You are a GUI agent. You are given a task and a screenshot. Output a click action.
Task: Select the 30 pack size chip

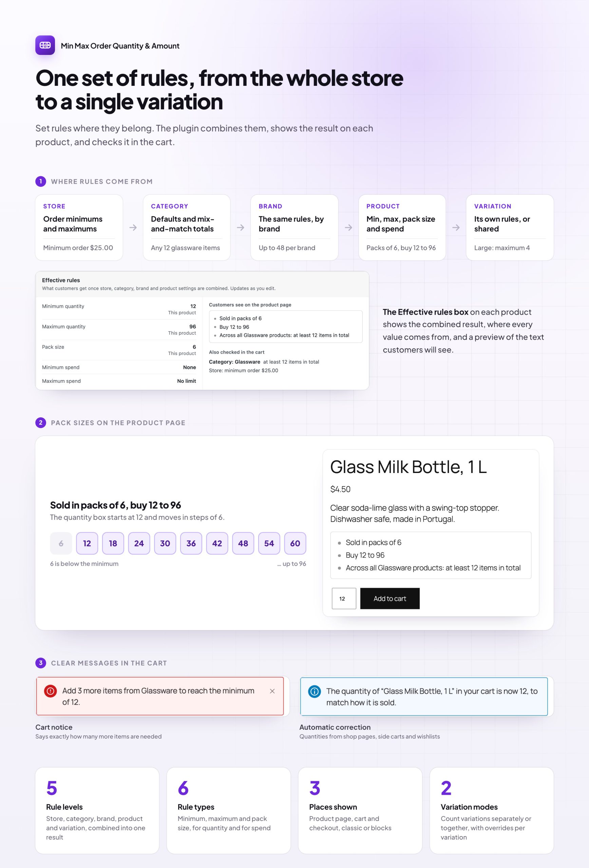(165, 543)
